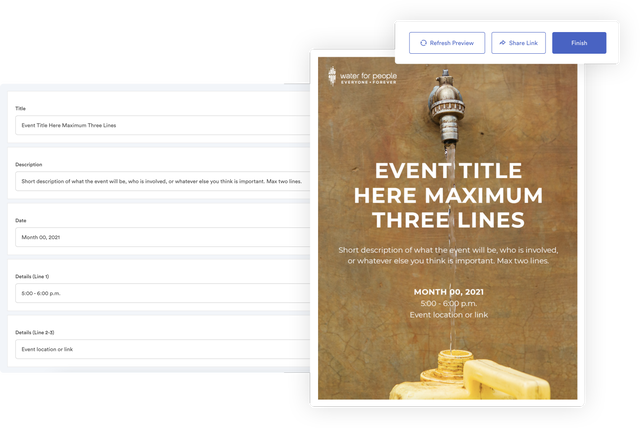Select the Date field with Month 00, 2021
The height and width of the screenshot is (428, 640).
[x=160, y=237]
